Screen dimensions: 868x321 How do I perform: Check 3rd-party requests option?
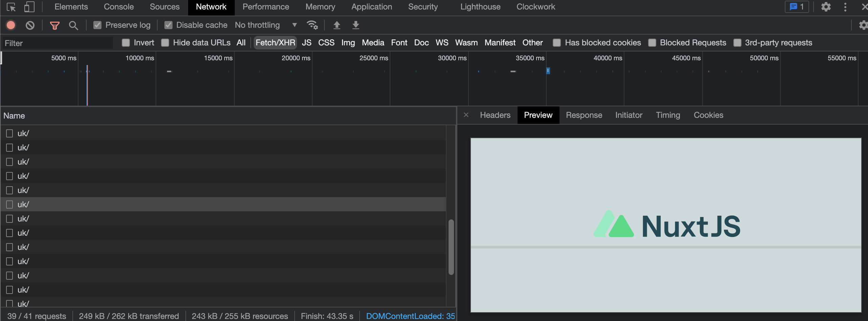tap(737, 43)
